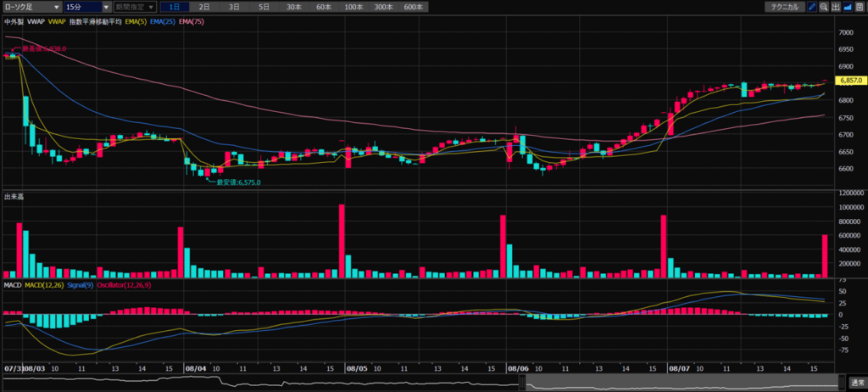This screenshot has width=868, height=392.
Task: Open the 期間指定 period dropdown
Action: pos(135,7)
